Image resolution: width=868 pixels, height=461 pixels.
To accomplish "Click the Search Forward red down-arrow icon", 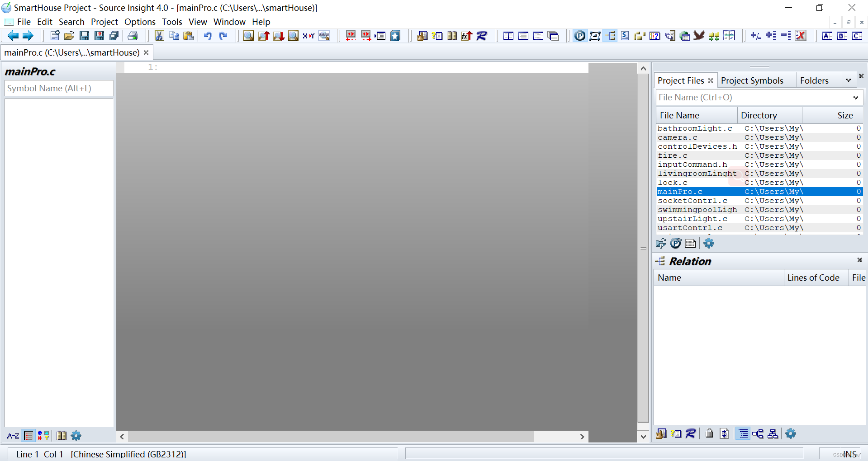I will pos(279,36).
